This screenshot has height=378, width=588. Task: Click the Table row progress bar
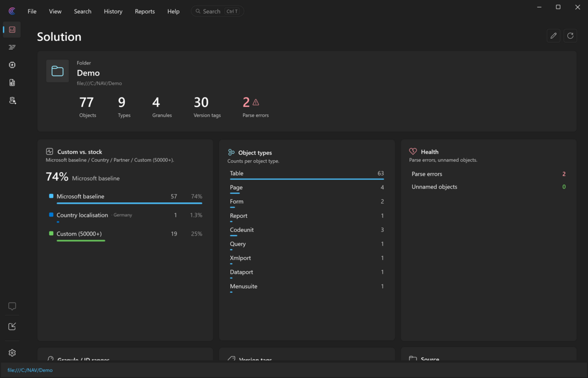click(x=307, y=179)
